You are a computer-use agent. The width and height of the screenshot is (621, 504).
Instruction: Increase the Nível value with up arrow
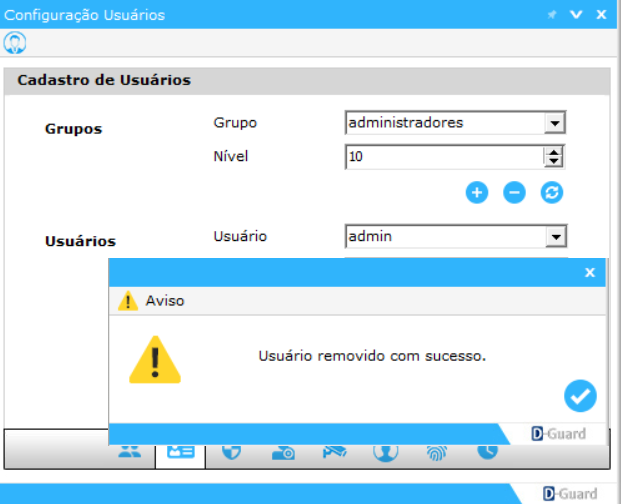pos(551,152)
